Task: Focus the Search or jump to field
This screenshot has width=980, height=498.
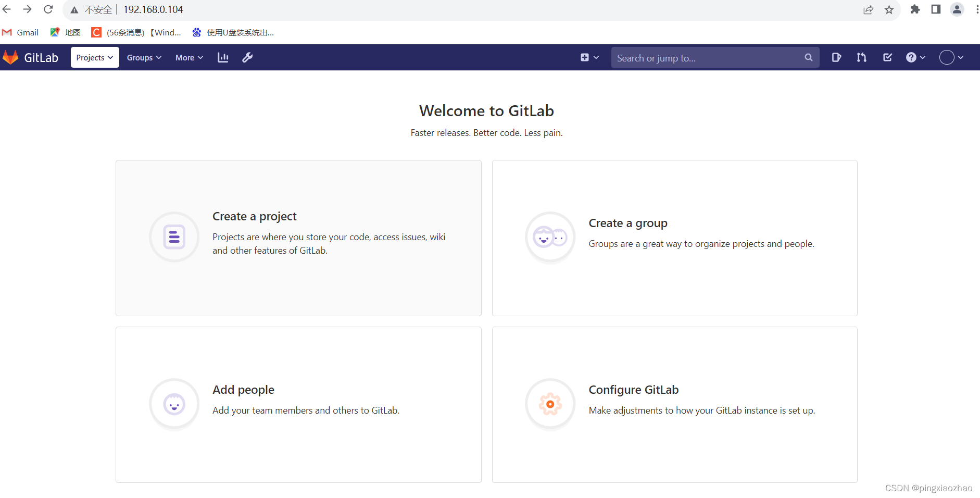Action: click(715, 57)
